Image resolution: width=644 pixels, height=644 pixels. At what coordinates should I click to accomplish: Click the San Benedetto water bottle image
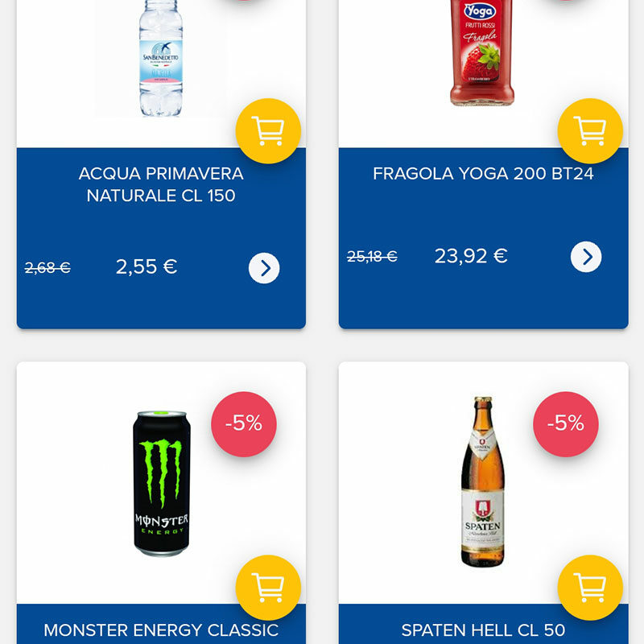pos(161,58)
